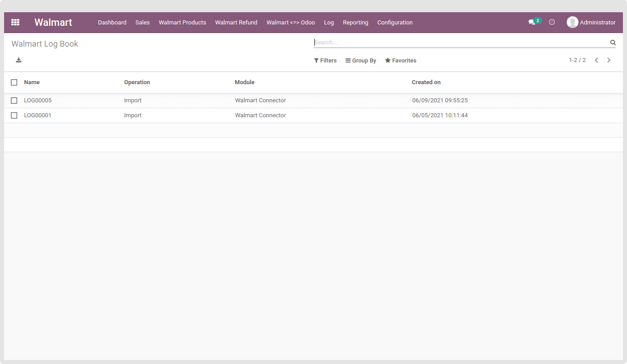Check the LOG00005 row checkbox
The height and width of the screenshot is (364, 627).
(x=14, y=101)
